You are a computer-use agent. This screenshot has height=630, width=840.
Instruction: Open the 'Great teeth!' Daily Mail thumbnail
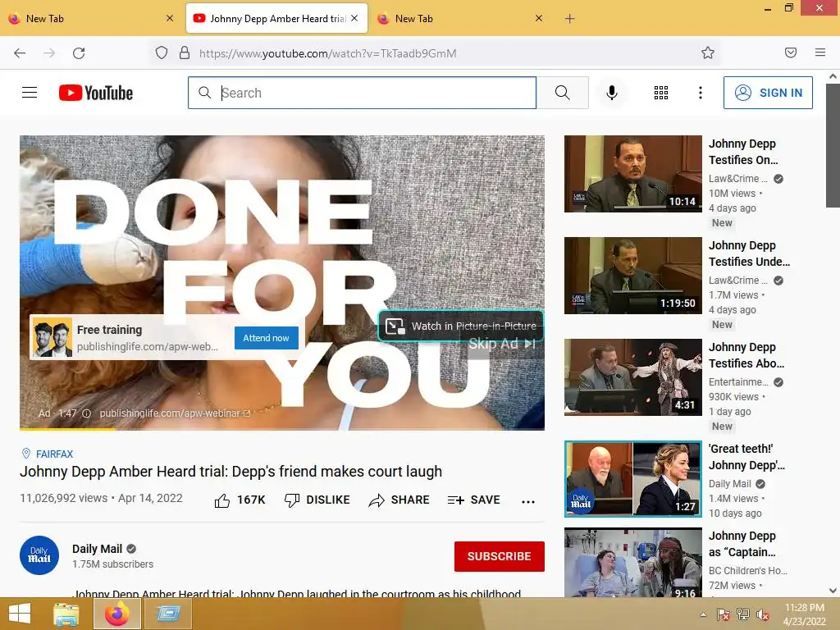[x=632, y=479]
